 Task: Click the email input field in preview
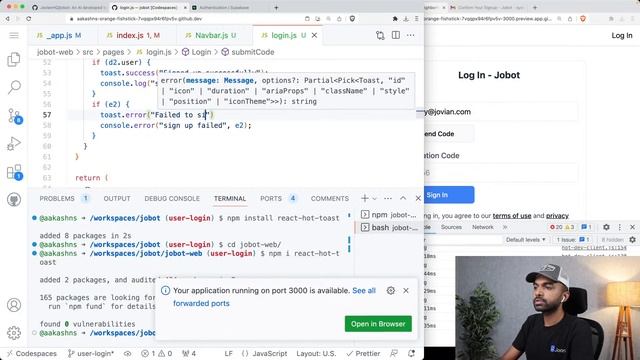tap(501, 112)
